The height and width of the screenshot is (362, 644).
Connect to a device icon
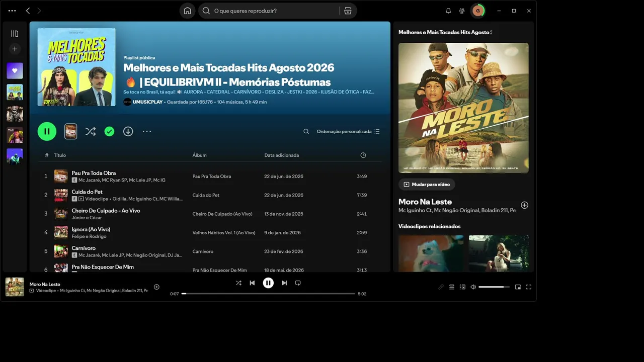pyautogui.click(x=462, y=287)
